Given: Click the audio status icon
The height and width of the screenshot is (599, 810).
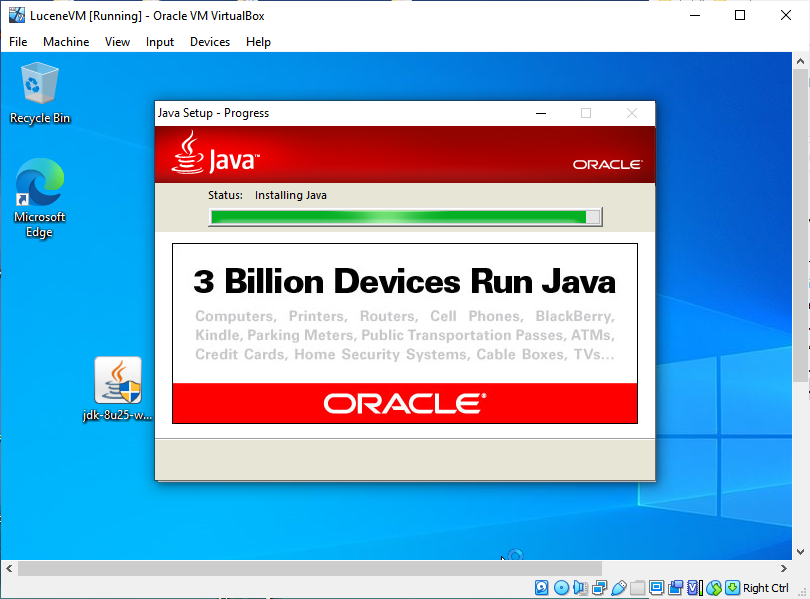Looking at the screenshot, I should pos(581,588).
